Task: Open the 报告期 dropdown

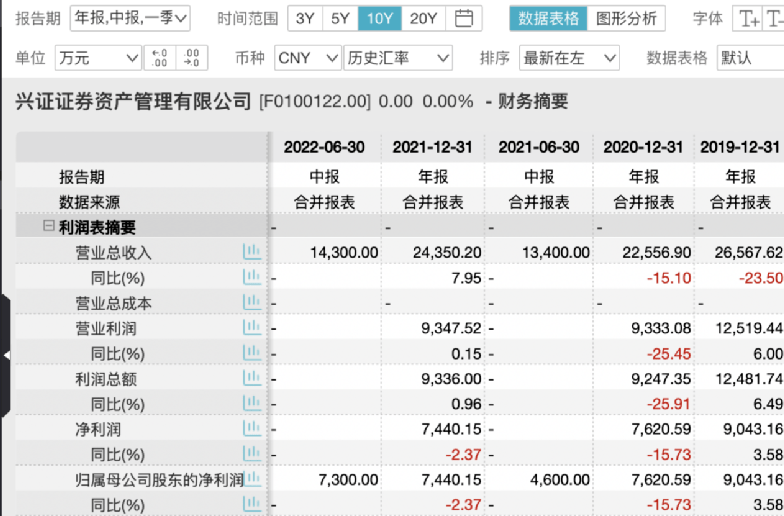Action: pyautogui.click(x=131, y=18)
